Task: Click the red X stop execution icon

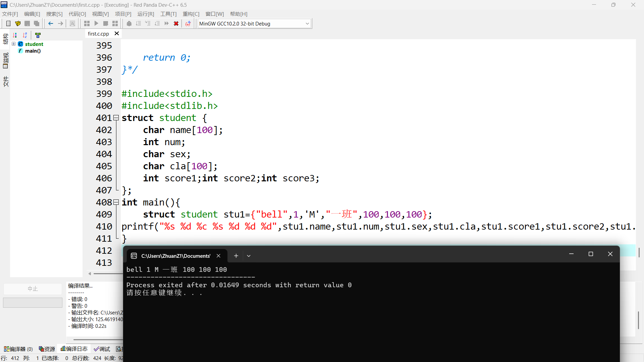Action: pyautogui.click(x=176, y=23)
